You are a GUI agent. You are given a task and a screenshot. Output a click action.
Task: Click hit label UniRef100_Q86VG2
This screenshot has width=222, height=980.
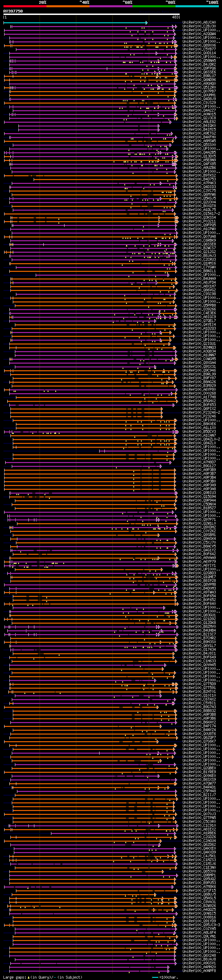199,290
